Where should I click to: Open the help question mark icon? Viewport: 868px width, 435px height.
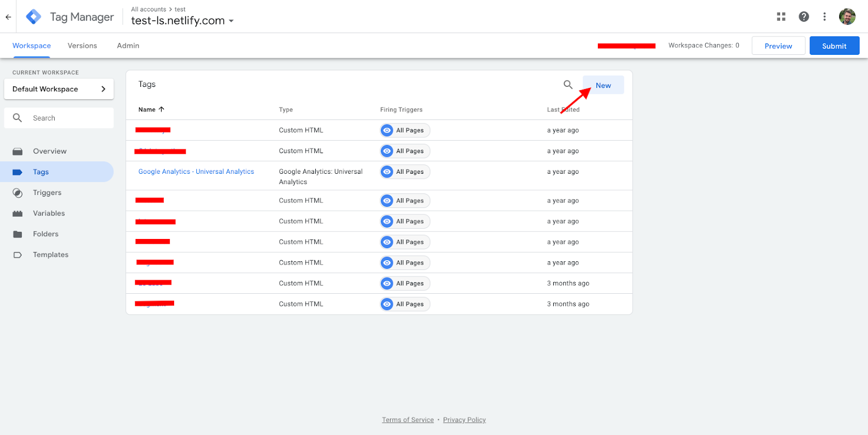804,17
